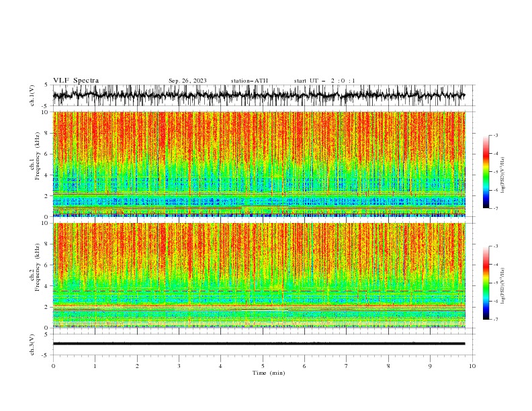Screen dimensions: 532x411
Task: Click the ch.1 color bar log(PSD) label
Action: 503,175
